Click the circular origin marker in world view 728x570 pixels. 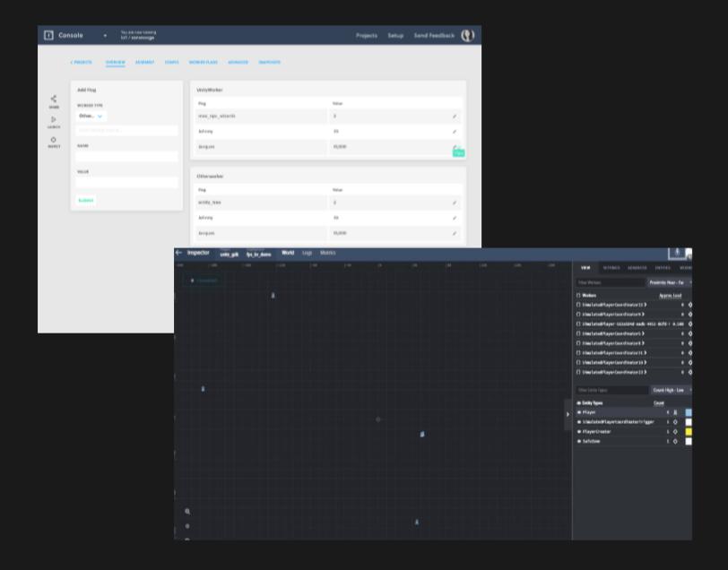(378, 419)
